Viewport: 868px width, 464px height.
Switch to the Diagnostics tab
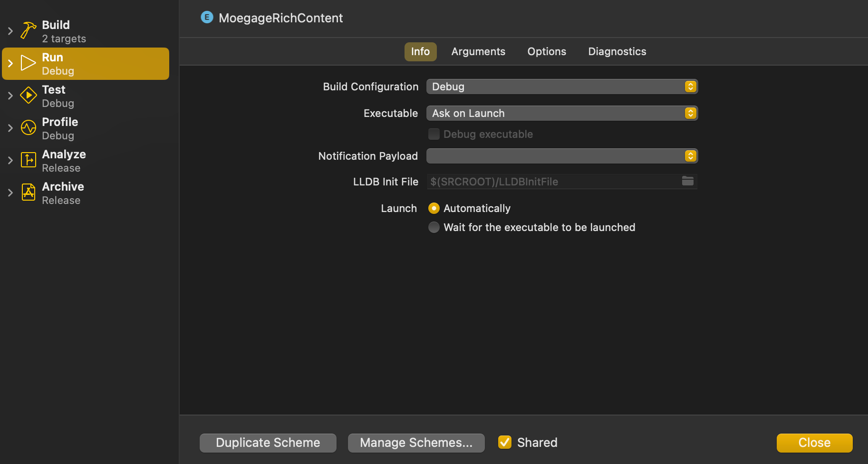(617, 51)
